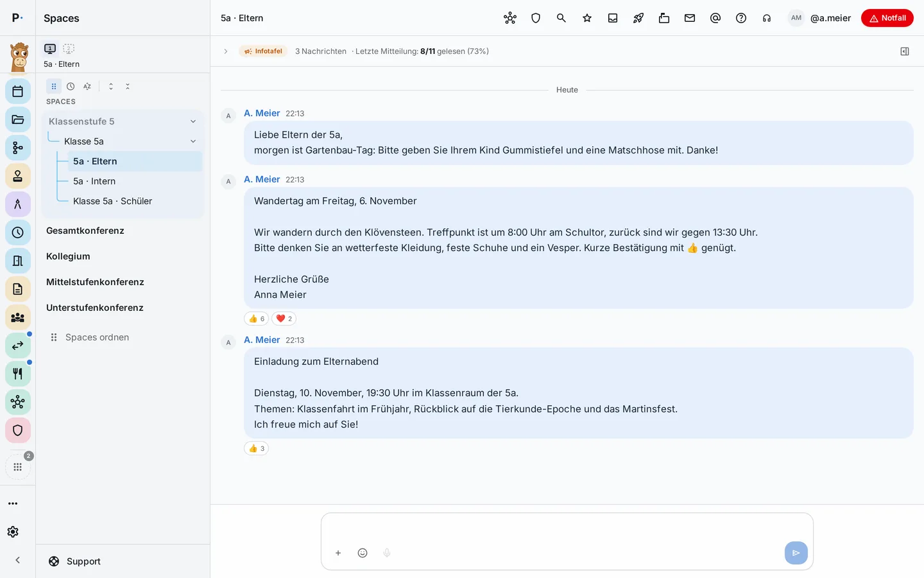Image resolution: width=924 pixels, height=578 pixels.
Task: Click the message input field
Action: pos(567,529)
